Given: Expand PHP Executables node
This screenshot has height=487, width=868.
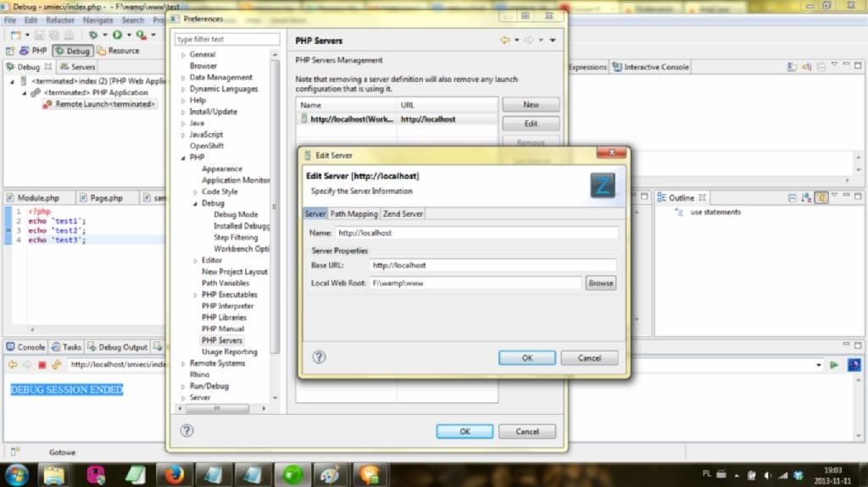Looking at the screenshot, I should click(x=195, y=295).
